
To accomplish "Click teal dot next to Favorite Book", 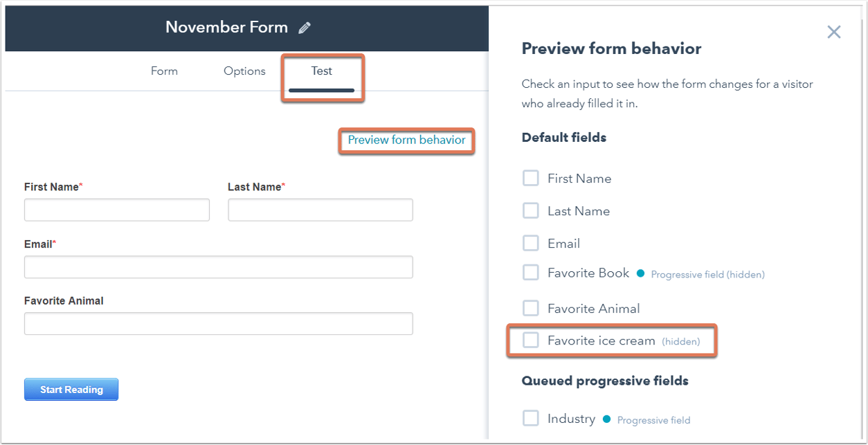I will point(640,273).
